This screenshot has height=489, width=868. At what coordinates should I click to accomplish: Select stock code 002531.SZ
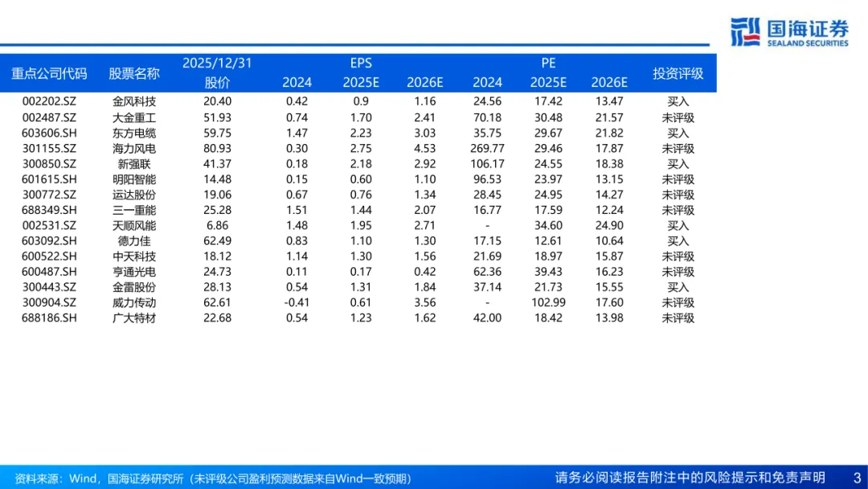point(49,225)
